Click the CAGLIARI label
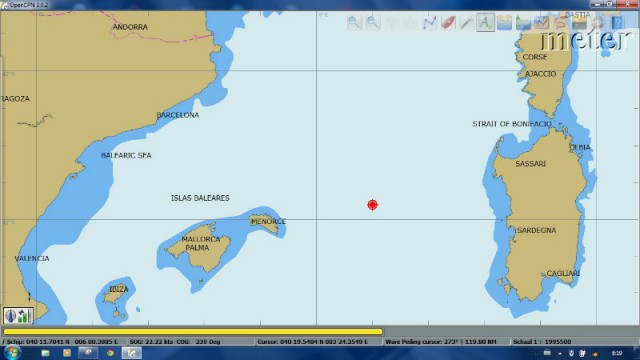 563,273
